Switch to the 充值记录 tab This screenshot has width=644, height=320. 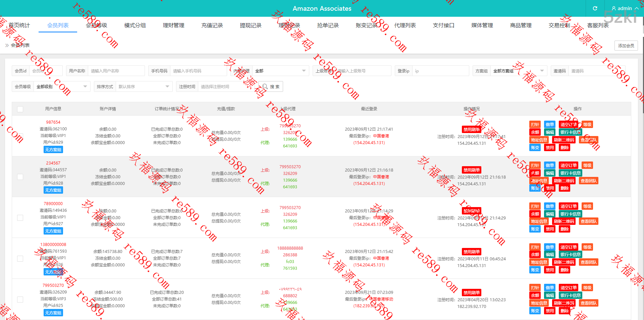click(x=212, y=25)
